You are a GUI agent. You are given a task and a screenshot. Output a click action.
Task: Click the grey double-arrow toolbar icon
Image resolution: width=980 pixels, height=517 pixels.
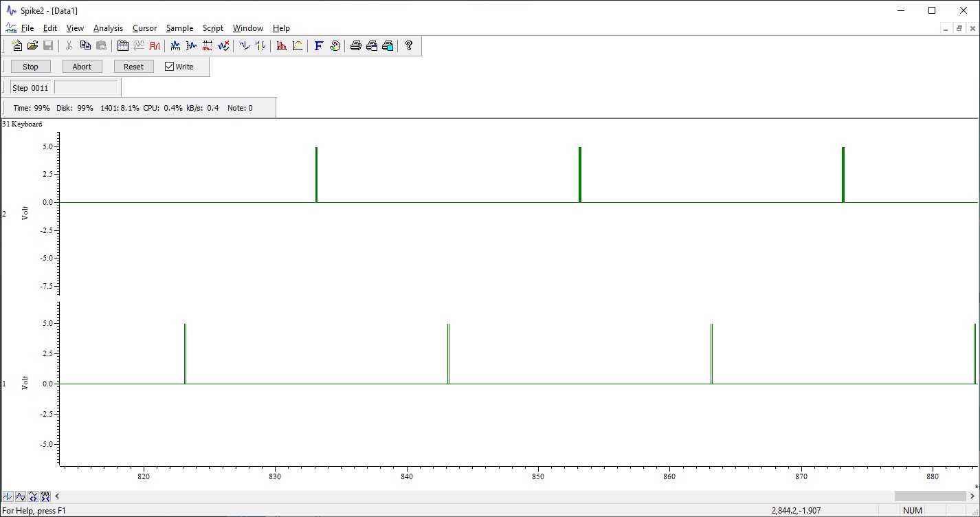(x=139, y=46)
